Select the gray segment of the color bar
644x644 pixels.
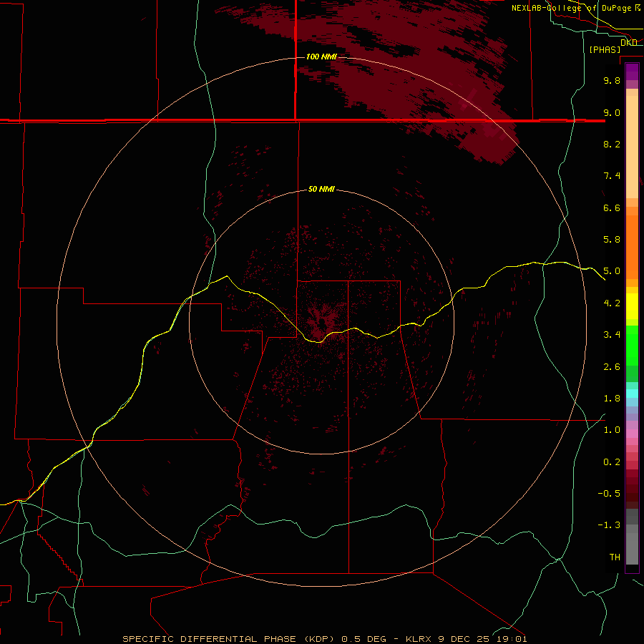coord(632,537)
